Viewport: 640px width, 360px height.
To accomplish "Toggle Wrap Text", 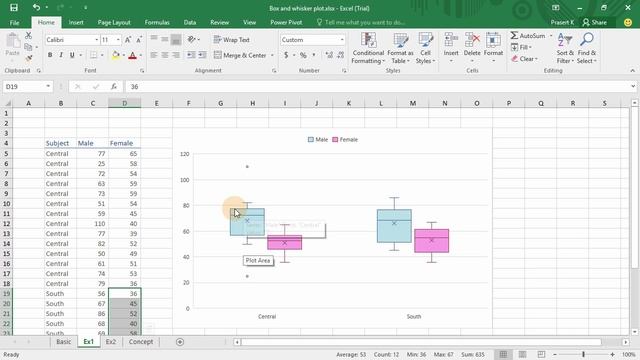I will coord(231,40).
